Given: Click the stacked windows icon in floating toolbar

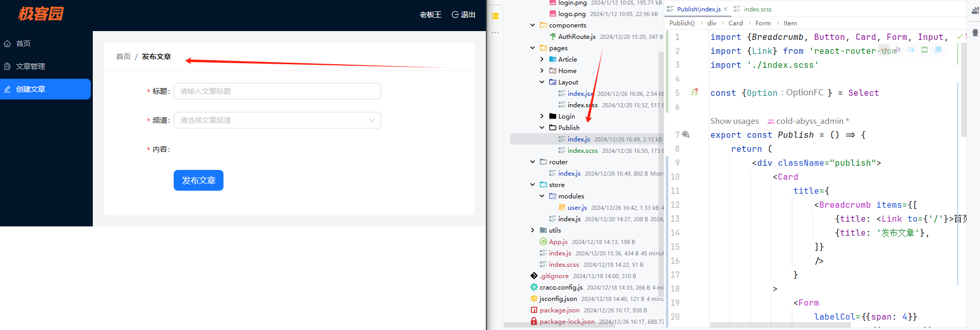Looking at the screenshot, I should point(938,50).
